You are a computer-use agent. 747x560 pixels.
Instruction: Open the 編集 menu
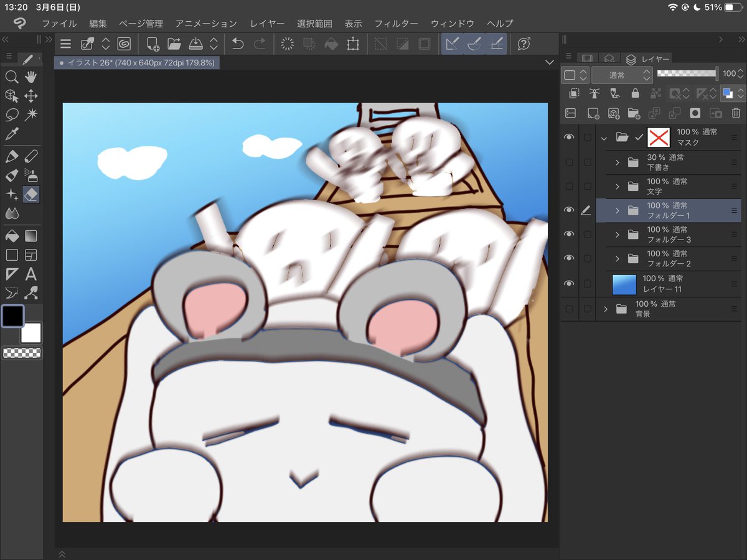click(x=98, y=24)
